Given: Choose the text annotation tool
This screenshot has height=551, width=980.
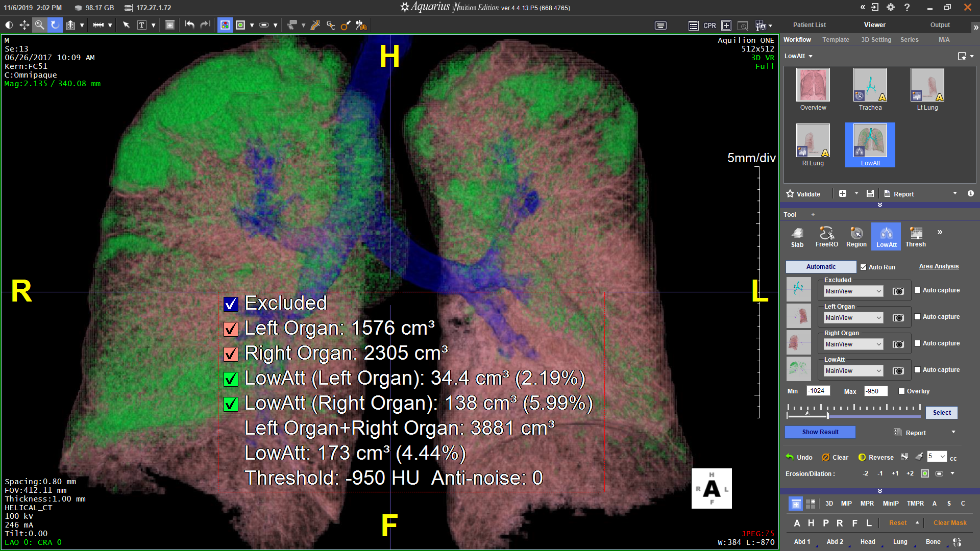Looking at the screenshot, I should tap(142, 25).
